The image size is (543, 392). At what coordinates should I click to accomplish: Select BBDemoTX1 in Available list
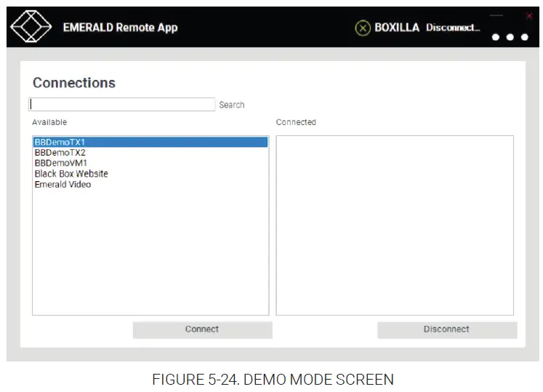(x=150, y=142)
